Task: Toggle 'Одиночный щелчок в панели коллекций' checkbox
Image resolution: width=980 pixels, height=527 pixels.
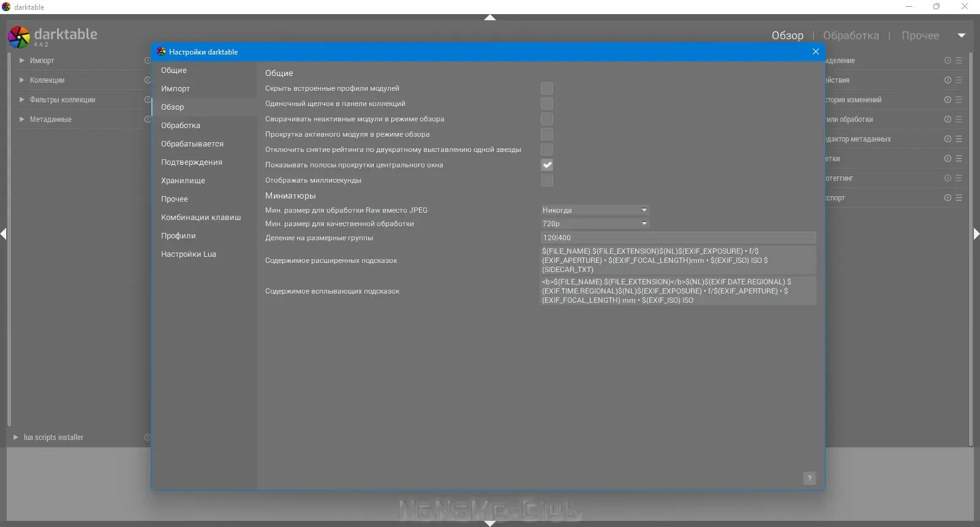Action: (x=547, y=104)
